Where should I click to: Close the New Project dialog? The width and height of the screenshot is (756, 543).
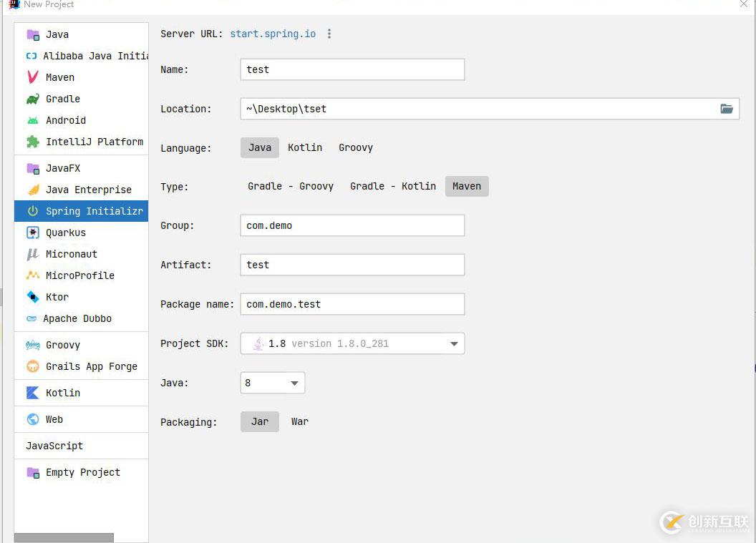(743, 4)
